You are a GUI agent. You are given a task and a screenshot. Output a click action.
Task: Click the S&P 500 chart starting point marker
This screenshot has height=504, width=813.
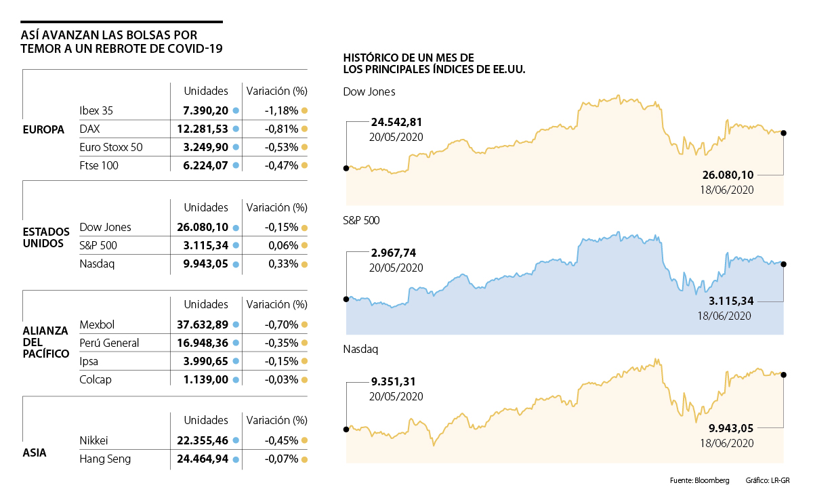[x=346, y=298]
